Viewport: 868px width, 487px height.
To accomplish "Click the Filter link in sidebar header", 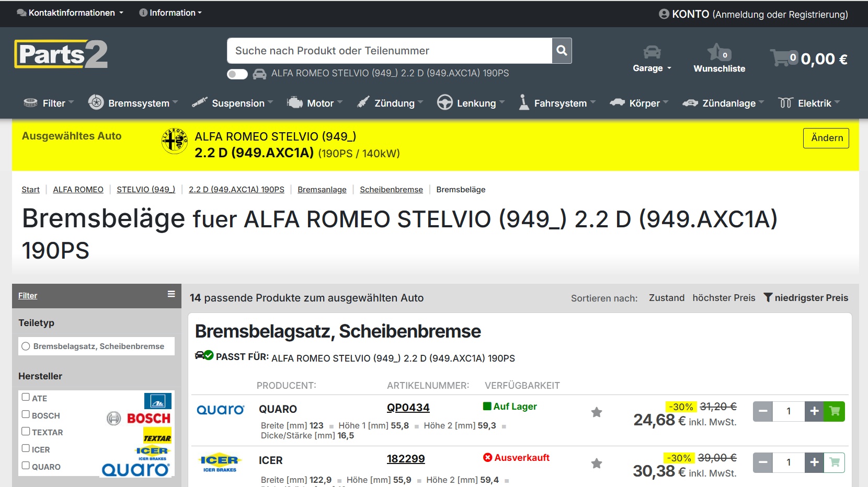I will coord(28,296).
